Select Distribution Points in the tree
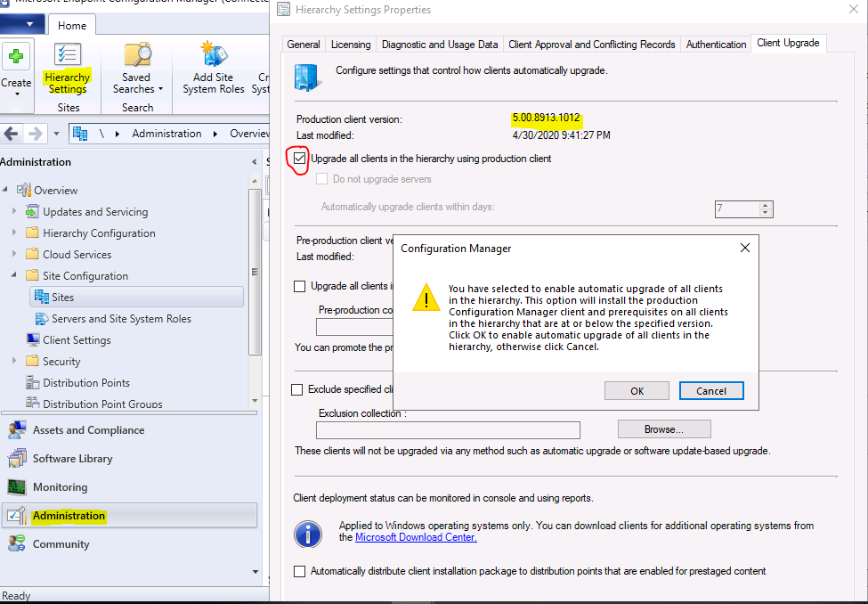 point(86,382)
